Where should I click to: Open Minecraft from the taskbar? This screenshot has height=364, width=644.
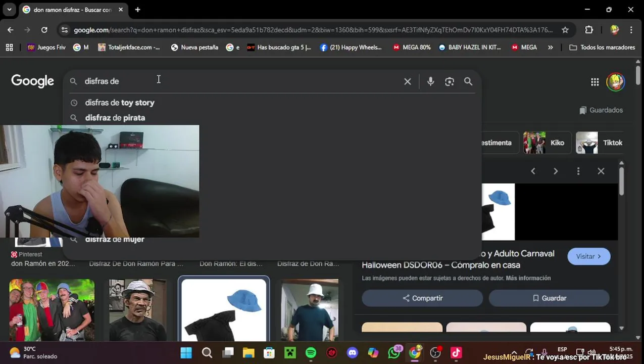[x=290, y=352]
